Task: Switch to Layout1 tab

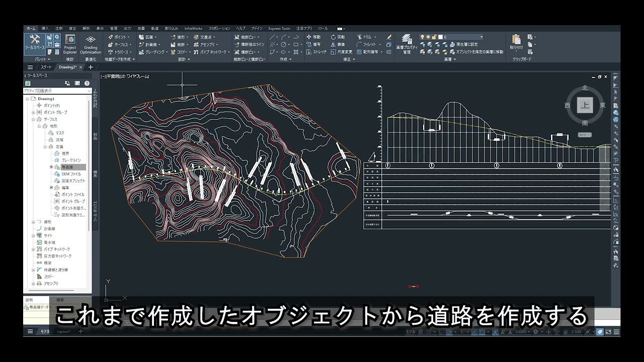Action: [x=63, y=332]
